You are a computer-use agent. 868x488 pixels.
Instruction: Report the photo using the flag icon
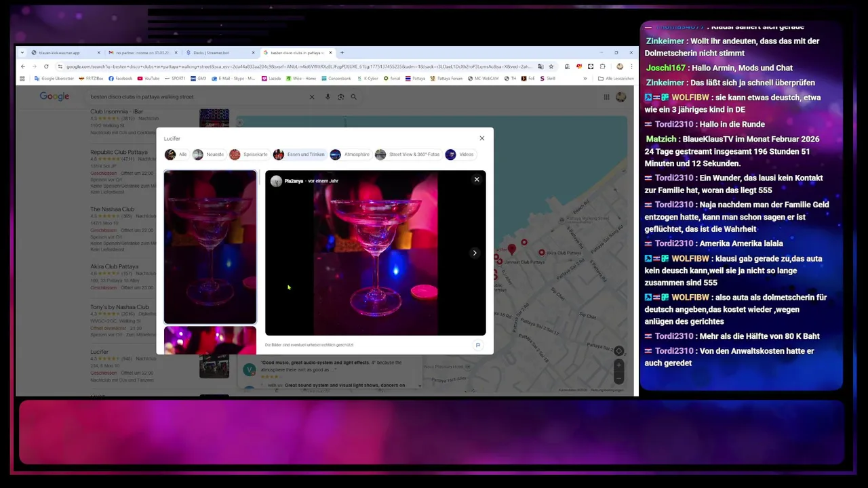[478, 345]
